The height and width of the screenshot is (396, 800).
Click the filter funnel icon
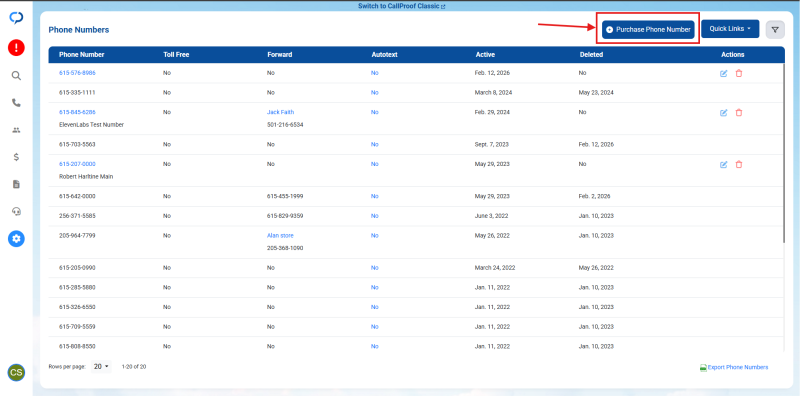pos(775,30)
